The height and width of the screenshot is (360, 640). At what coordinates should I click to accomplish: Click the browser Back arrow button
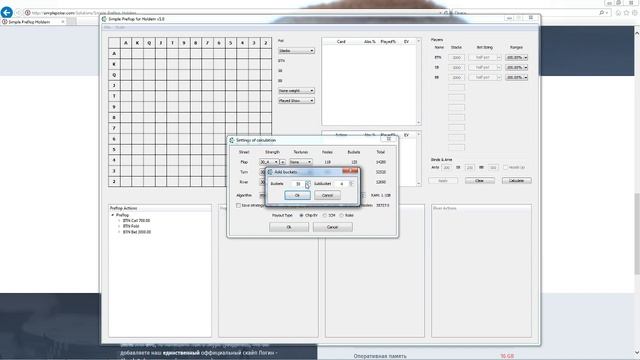point(7,12)
